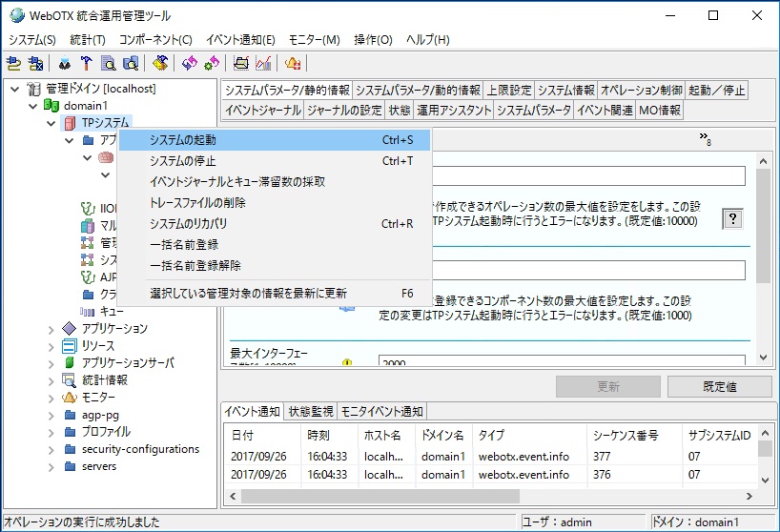Click the purple refresh arrows toolbar icon
The height and width of the screenshot is (532, 780).
[189, 63]
